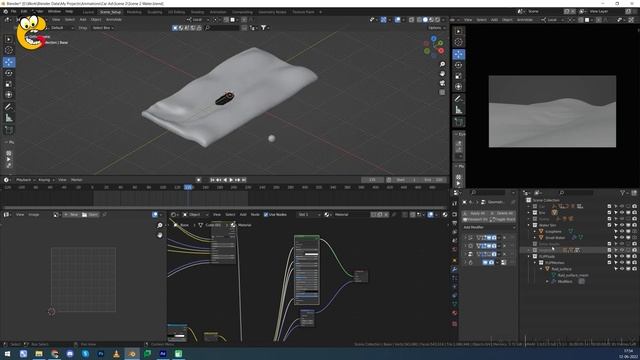Screen dimensions: 640x360
Task: Toggle render camera icon for the fluid_surface object
Action: coord(634,269)
